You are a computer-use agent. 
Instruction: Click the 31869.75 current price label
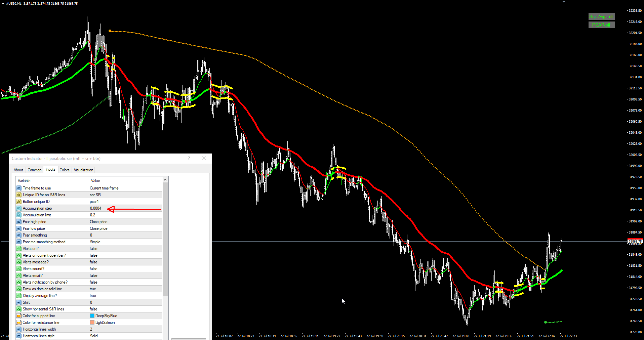tap(635, 241)
